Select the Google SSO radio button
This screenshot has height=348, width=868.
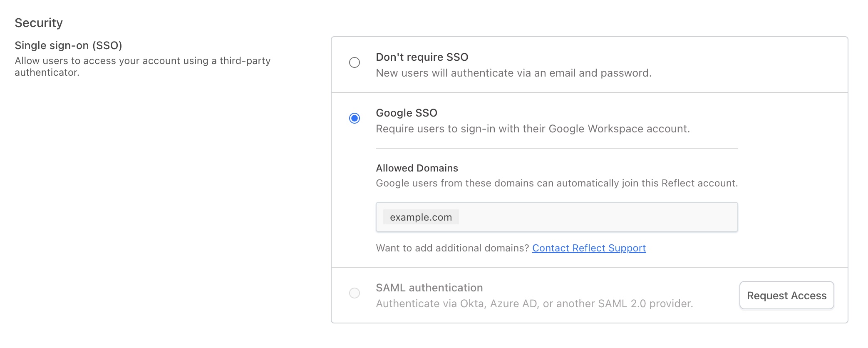355,118
